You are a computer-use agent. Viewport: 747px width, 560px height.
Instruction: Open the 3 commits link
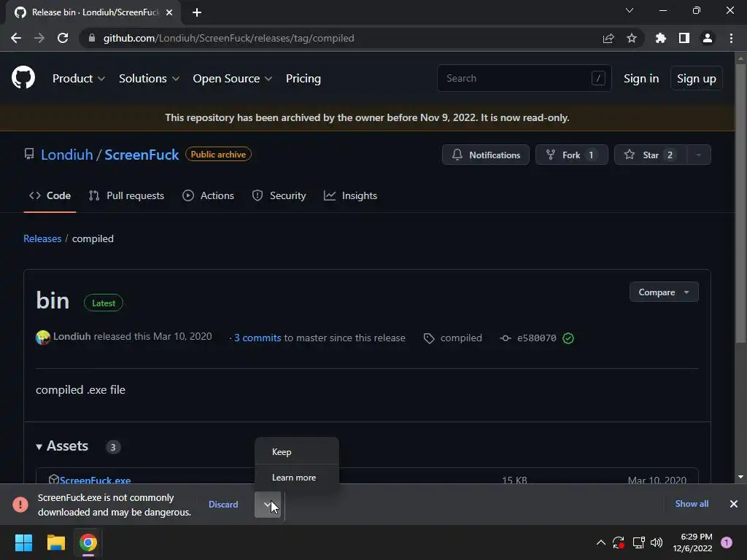[x=258, y=338]
